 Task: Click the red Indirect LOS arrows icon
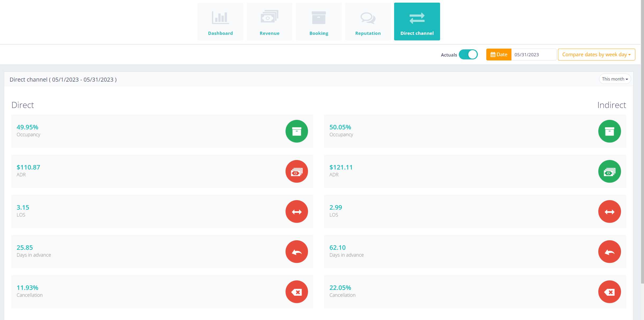pos(609,211)
